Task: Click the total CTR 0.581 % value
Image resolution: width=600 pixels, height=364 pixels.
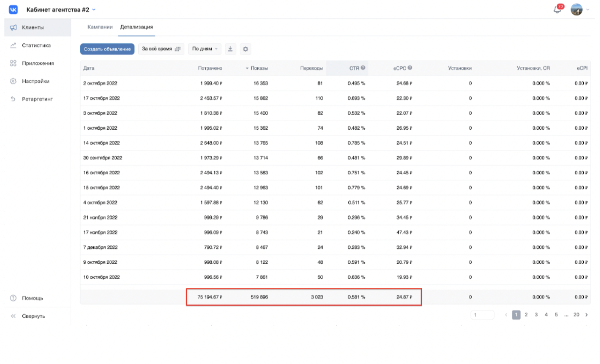Action: 357,297
